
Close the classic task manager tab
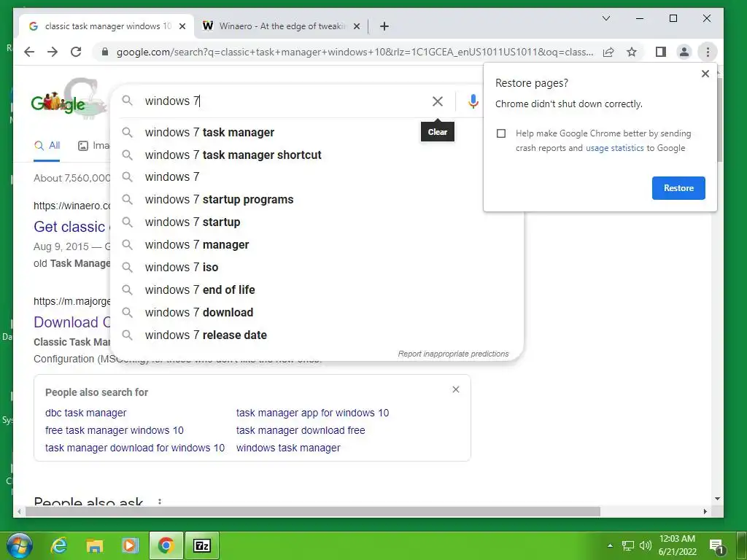(182, 26)
